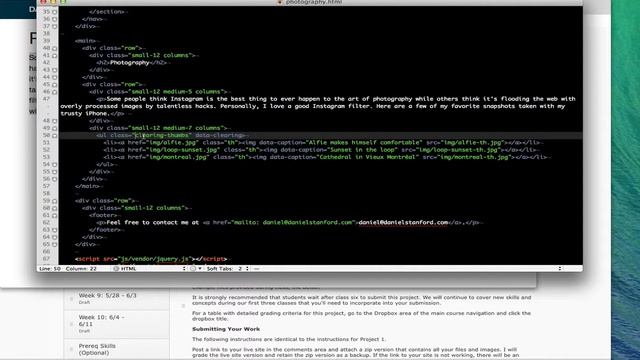Toggle fold marker on line 44

(54, 77)
